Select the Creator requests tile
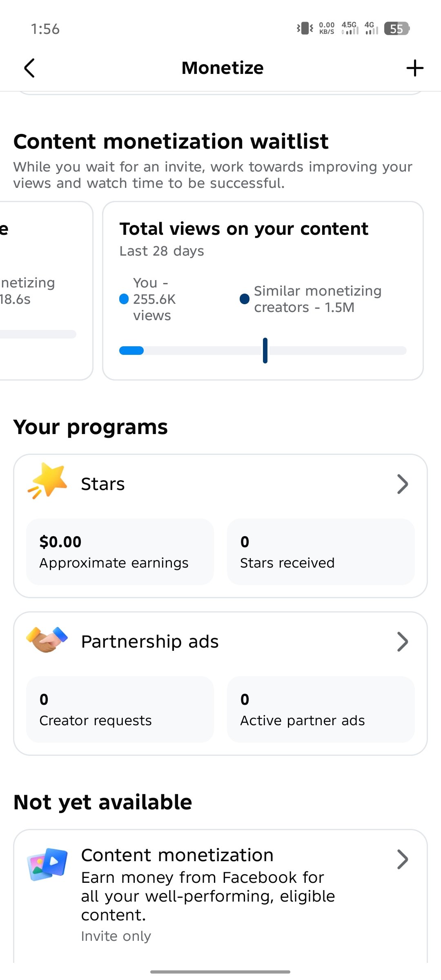Viewport: 441px width, 980px height. tap(120, 709)
